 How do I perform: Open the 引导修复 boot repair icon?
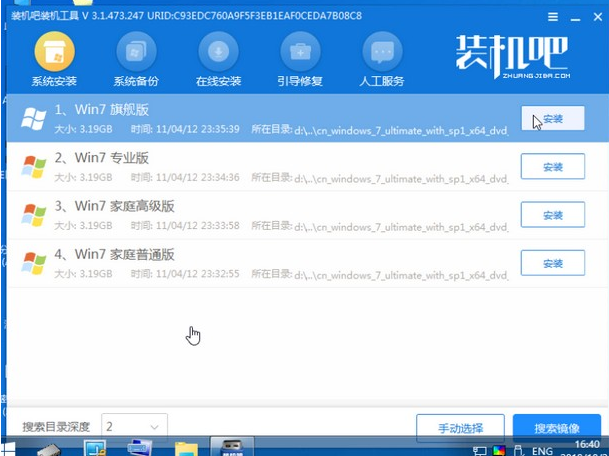point(300,52)
